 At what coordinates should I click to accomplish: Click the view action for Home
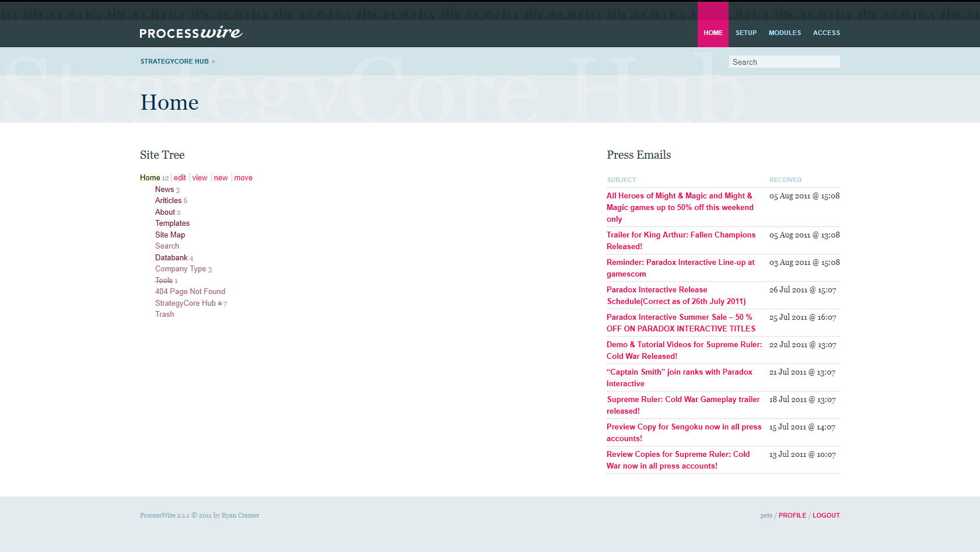(200, 178)
